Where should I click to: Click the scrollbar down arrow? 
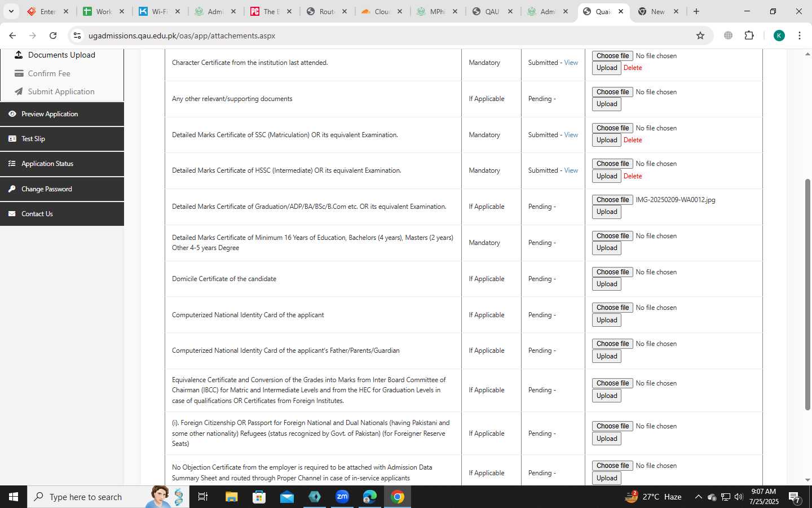(x=807, y=480)
